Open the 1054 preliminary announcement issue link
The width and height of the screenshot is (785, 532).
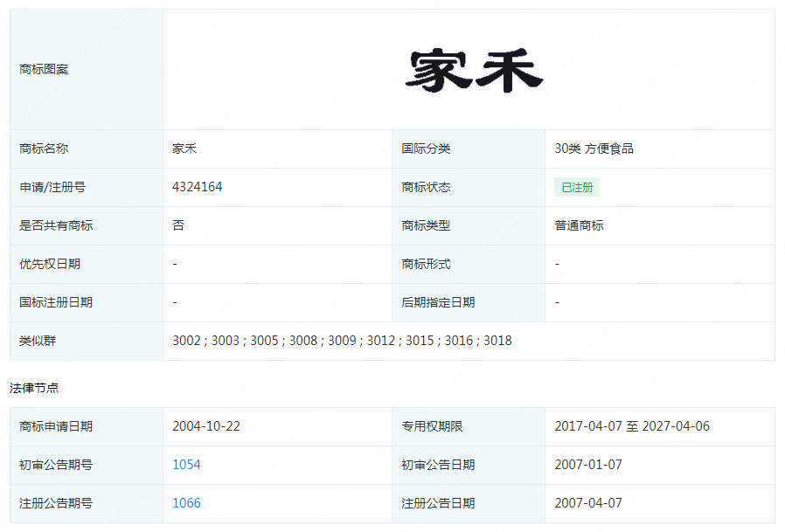click(x=186, y=465)
